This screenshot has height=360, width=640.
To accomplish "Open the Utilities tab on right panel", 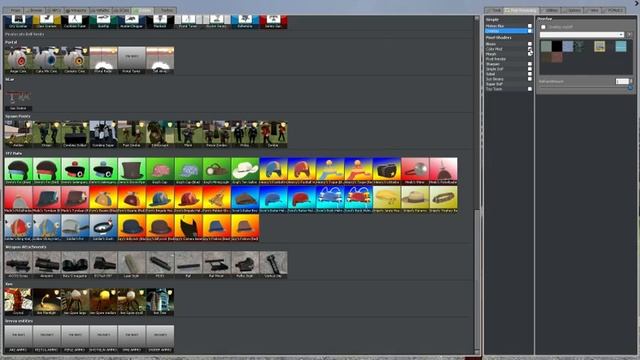I will [551, 10].
